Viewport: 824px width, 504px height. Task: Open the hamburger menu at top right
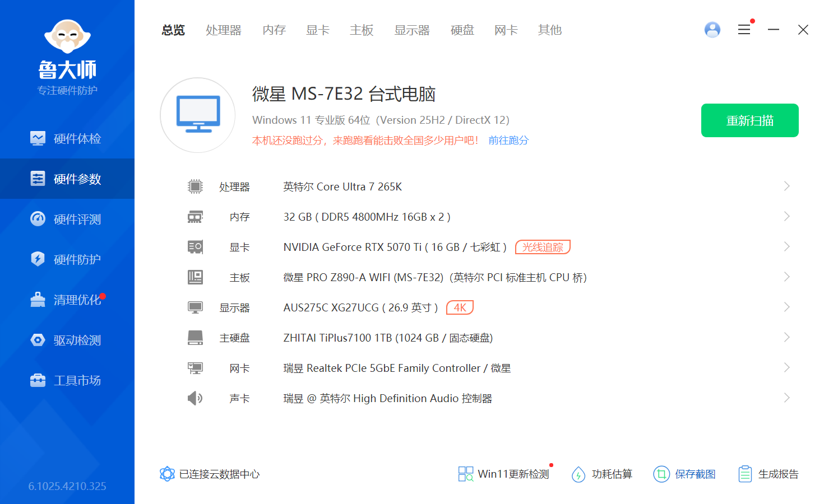click(x=744, y=30)
